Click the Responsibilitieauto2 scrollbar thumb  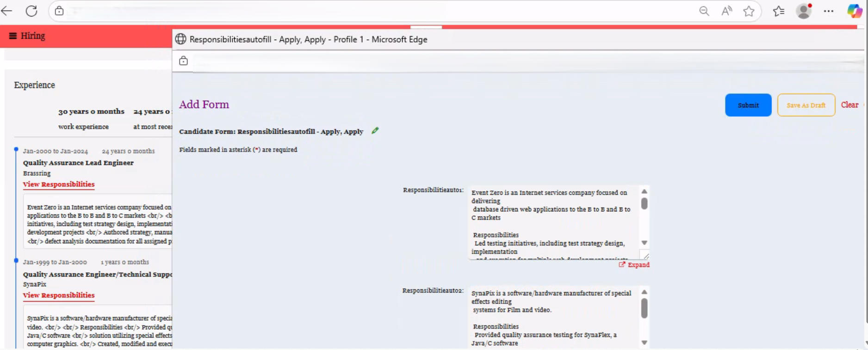[x=644, y=308]
